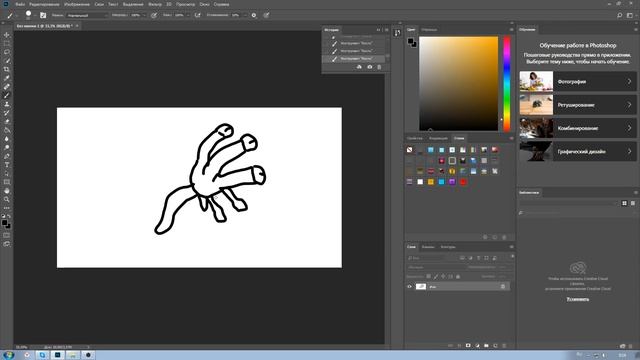Add layer mask in Layers panel
Viewport: 640px width, 360px height.
click(468, 346)
